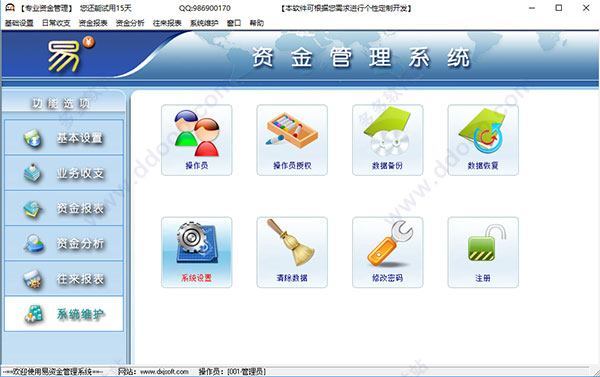The height and width of the screenshot is (377, 600).
Task: Open the 操作员授权 abacus icon
Action: pos(292,140)
